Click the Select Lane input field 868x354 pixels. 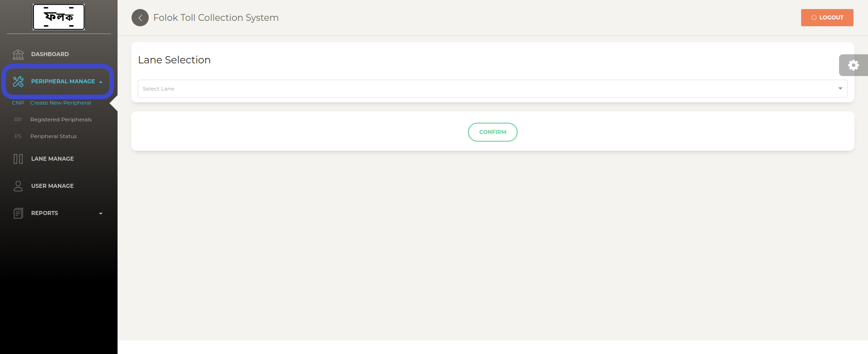pos(493,89)
